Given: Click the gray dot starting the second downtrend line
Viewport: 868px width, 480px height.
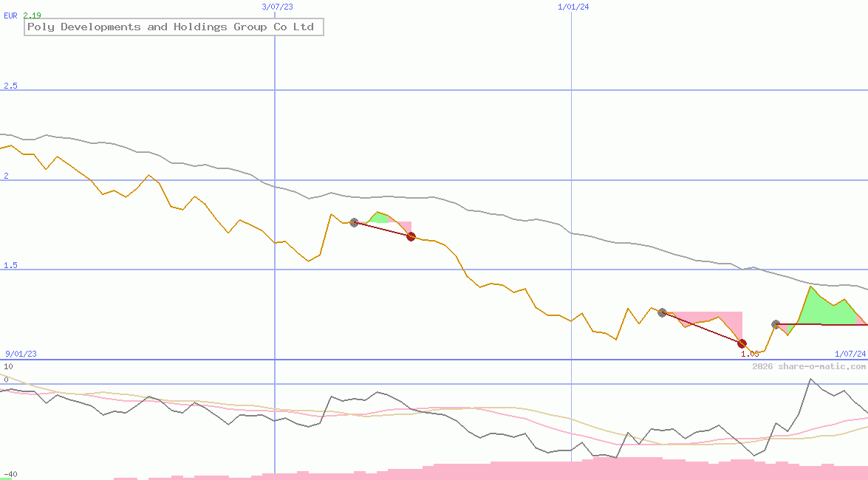Looking at the screenshot, I should [662, 312].
